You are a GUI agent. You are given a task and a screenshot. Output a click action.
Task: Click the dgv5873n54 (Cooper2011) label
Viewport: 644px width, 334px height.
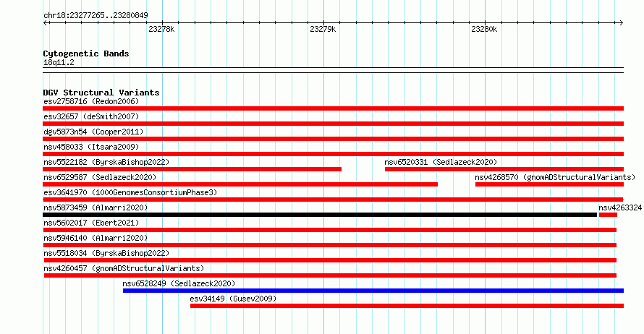pos(93,132)
